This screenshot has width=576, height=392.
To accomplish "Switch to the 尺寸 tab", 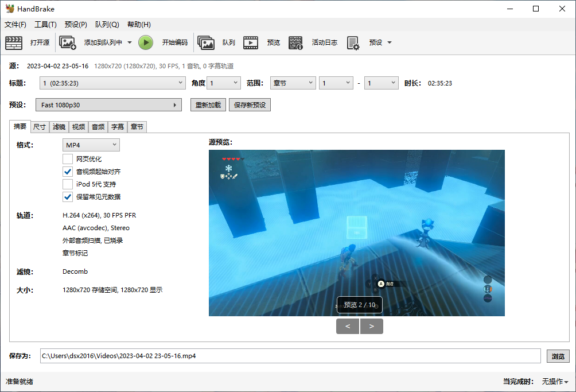I will [x=40, y=127].
